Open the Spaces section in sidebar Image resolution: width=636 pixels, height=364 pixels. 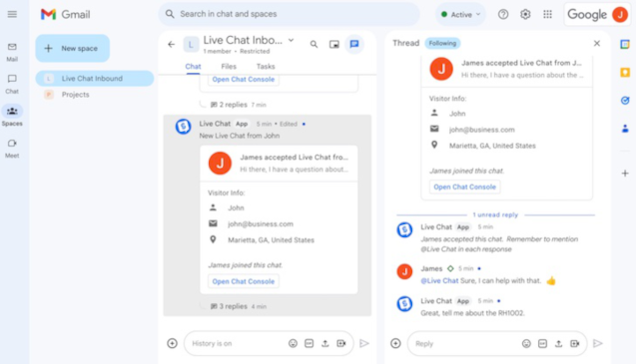(12, 114)
